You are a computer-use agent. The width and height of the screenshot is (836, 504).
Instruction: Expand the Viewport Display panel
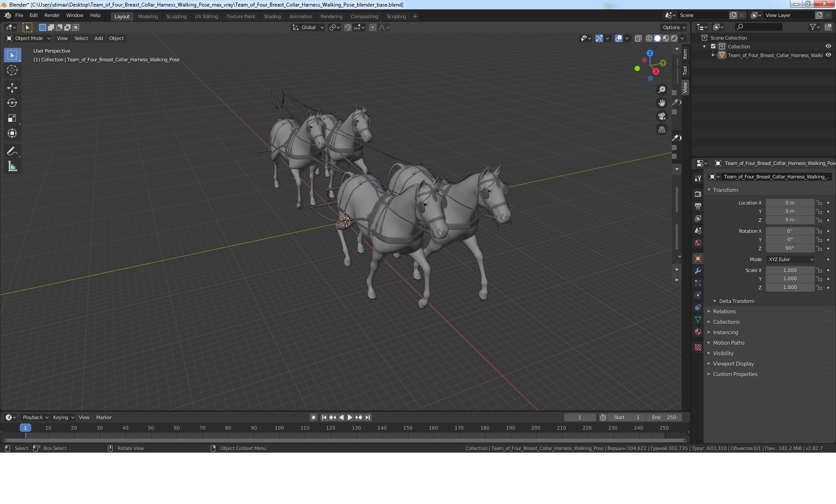pyautogui.click(x=733, y=364)
